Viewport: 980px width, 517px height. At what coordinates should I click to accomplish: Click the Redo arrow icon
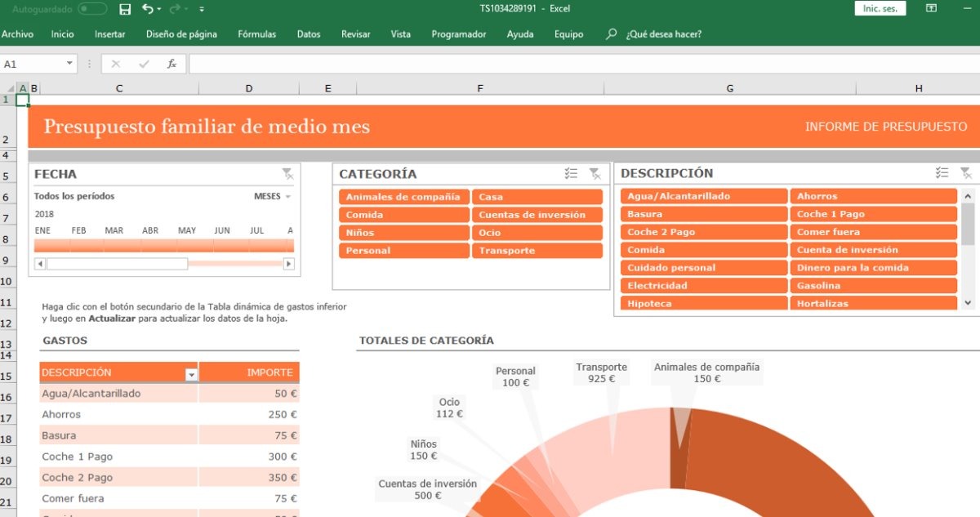175,9
